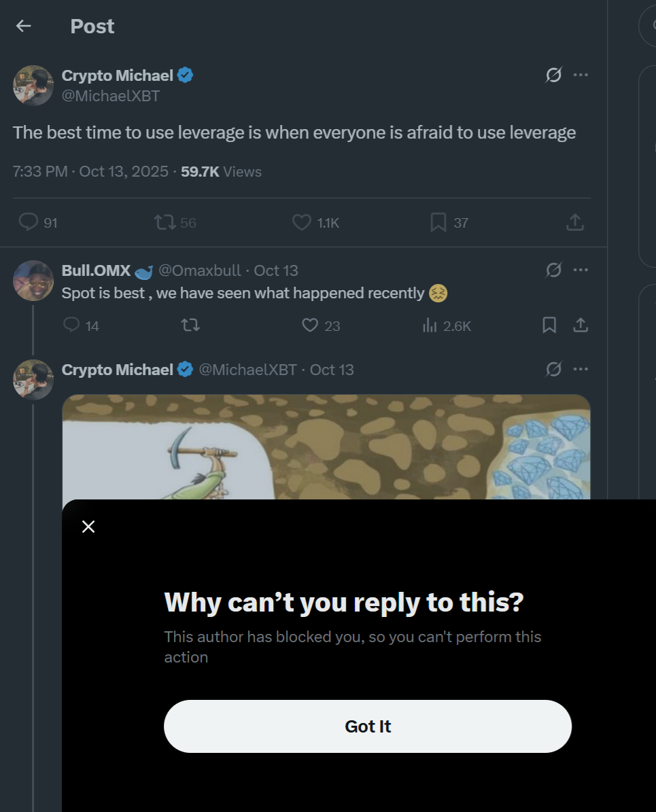Open the diamond mining image in reply
Screen dimensions: 656x812
326,447
